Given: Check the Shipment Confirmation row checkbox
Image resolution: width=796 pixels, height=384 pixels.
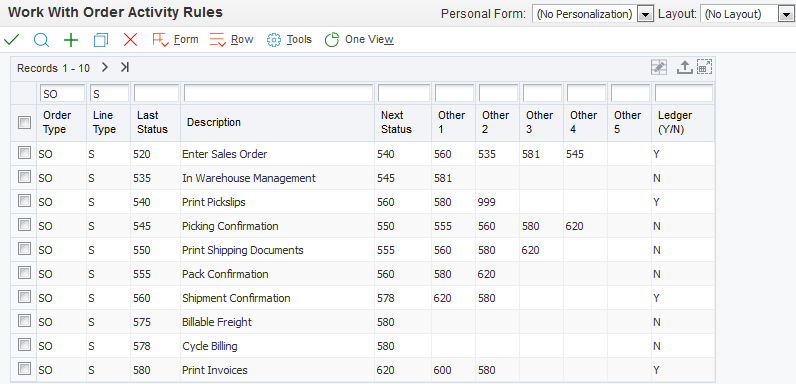Looking at the screenshot, I should (x=24, y=297).
